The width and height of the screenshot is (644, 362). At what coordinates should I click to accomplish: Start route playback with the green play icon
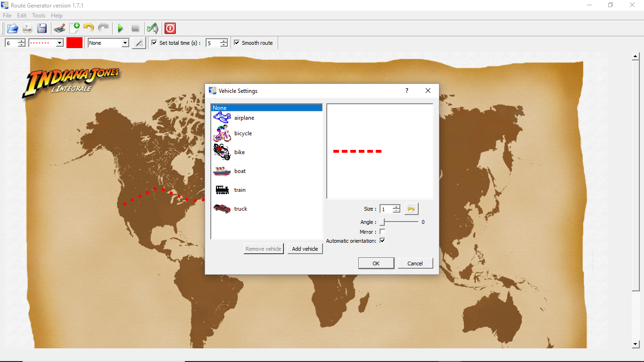point(120,28)
